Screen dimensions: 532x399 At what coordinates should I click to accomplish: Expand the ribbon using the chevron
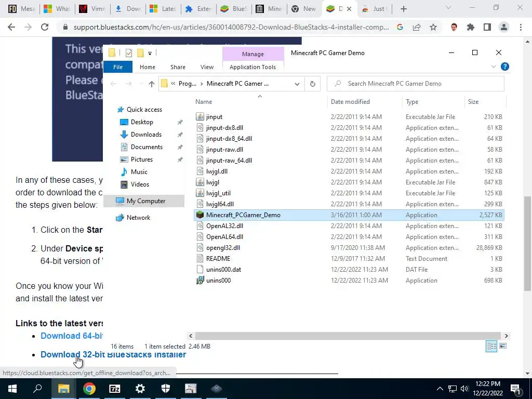pyautogui.click(x=494, y=67)
